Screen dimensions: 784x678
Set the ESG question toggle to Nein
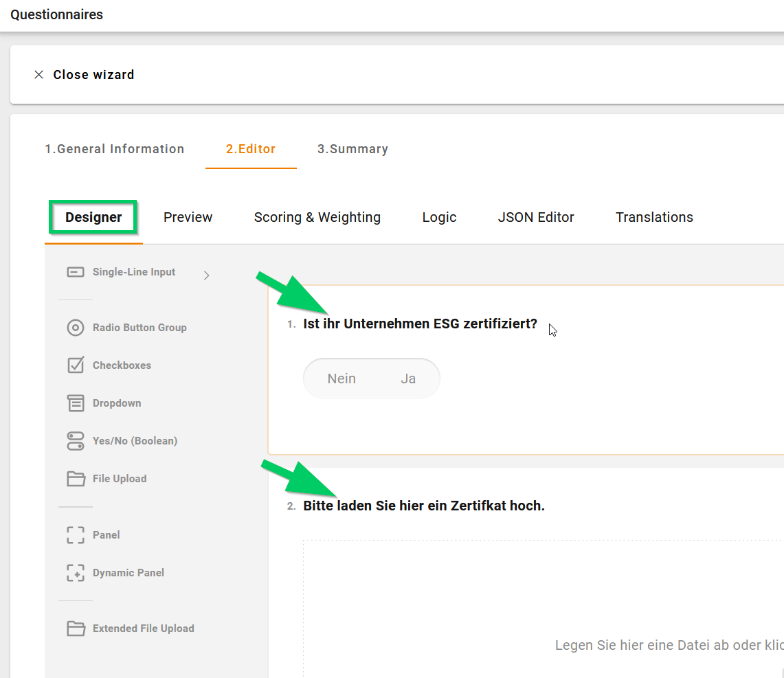pos(341,378)
